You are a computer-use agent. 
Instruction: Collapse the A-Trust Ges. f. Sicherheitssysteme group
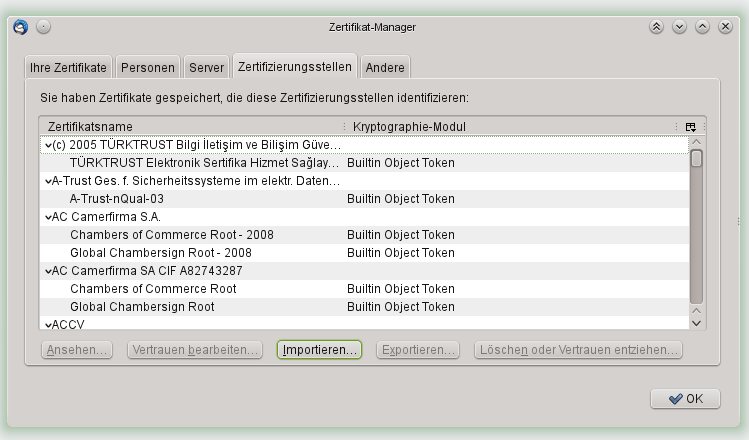pos(46,181)
